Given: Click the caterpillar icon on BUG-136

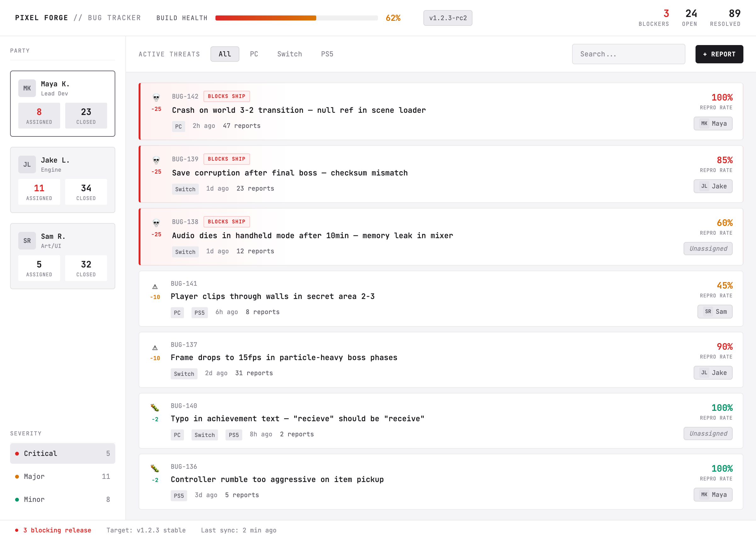Looking at the screenshot, I should pyautogui.click(x=155, y=468).
